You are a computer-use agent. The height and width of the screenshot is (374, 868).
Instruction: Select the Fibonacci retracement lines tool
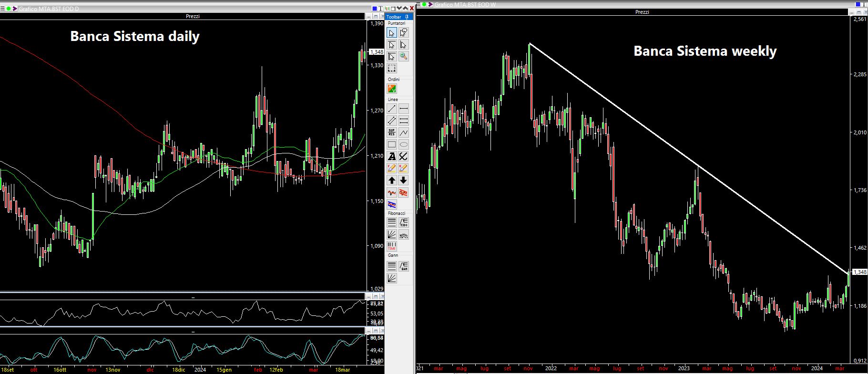(391, 222)
